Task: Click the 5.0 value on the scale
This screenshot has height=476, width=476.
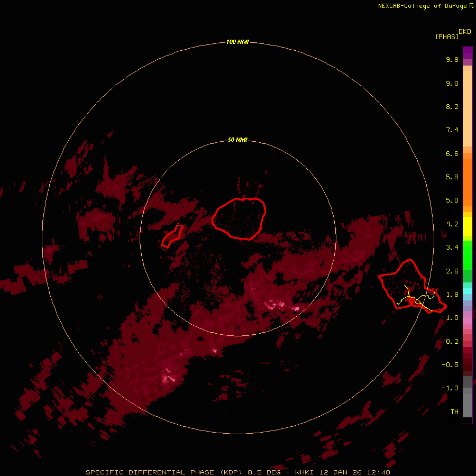Action: pyautogui.click(x=452, y=200)
